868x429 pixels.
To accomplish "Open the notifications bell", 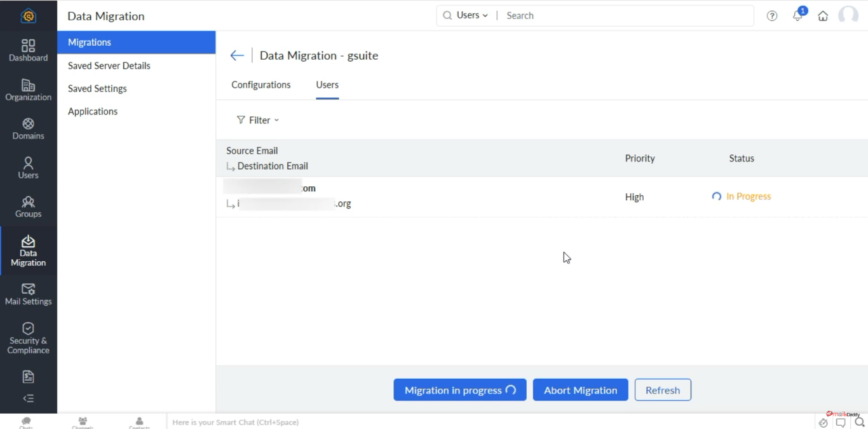I will pos(797,15).
